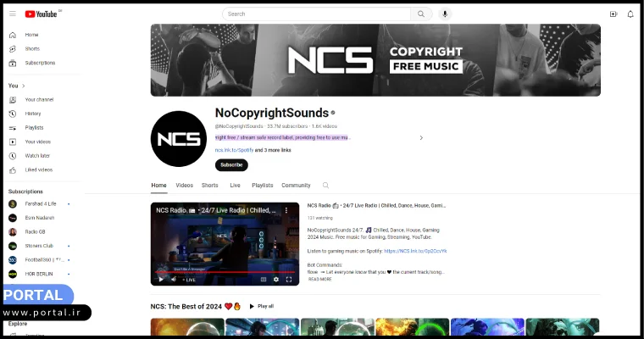Toggle subtitles on the video player
Screen dimensions: 644x339
pyautogui.click(x=264, y=280)
